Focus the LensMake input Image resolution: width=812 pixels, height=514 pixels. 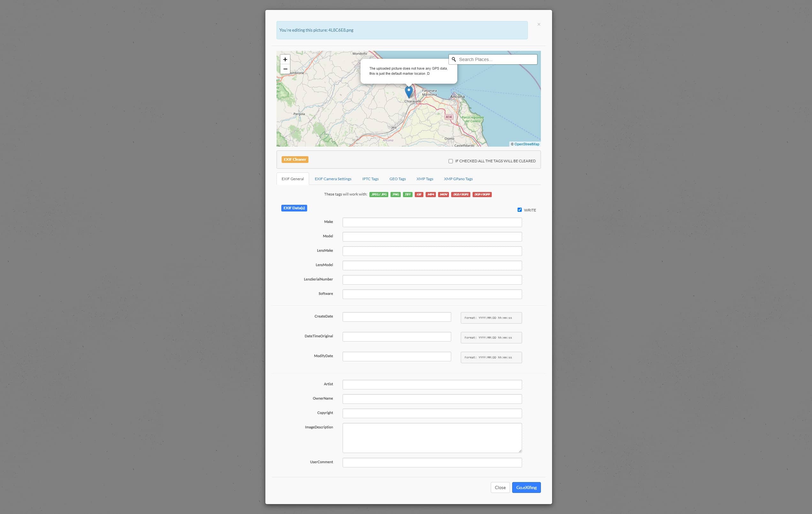tap(432, 251)
